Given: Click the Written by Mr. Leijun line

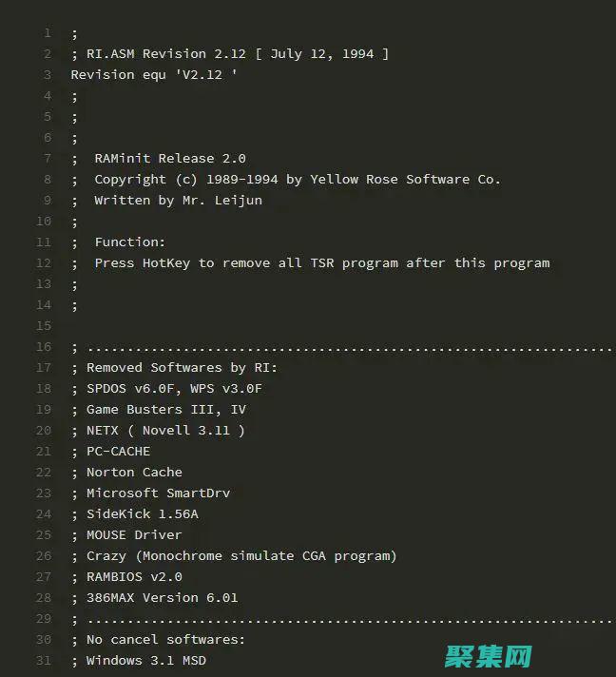Looking at the screenshot, I should [178, 200].
